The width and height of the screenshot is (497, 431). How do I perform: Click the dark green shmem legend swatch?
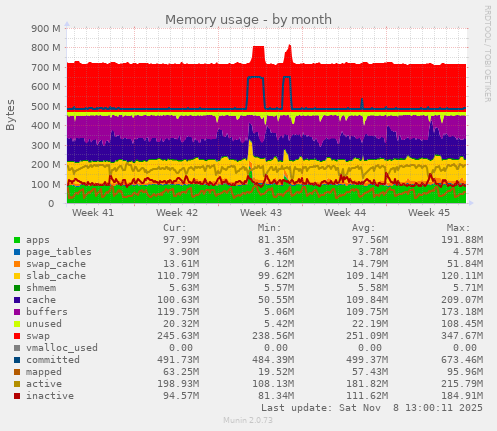(x=17, y=288)
